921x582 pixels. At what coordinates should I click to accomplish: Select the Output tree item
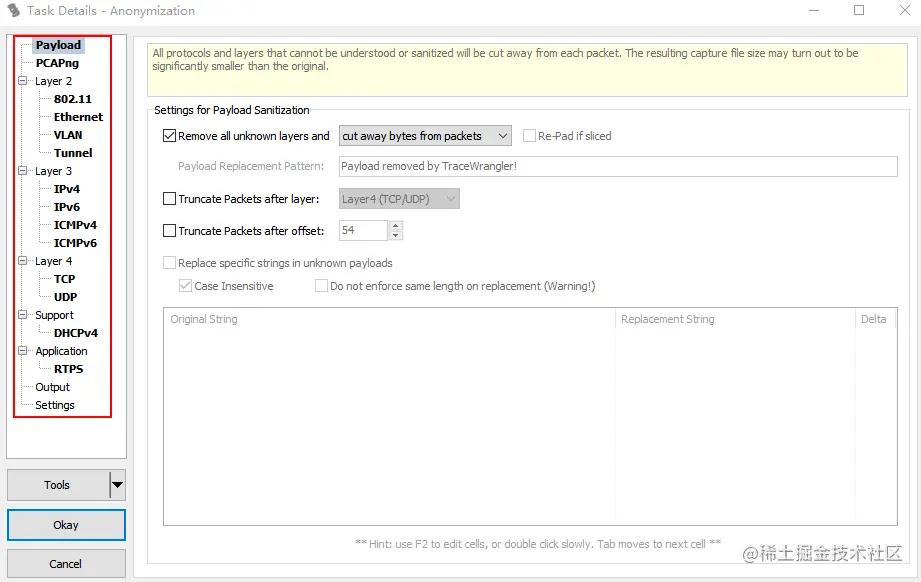(52, 387)
